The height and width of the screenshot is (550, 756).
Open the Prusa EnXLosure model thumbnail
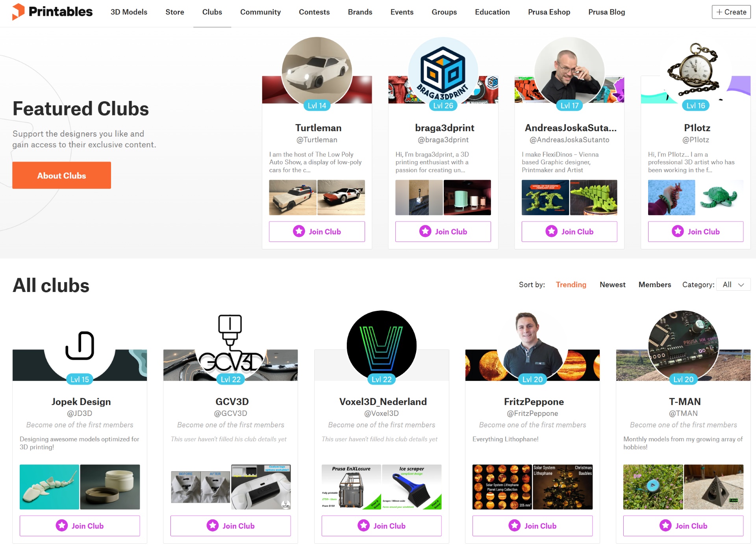pos(351,487)
